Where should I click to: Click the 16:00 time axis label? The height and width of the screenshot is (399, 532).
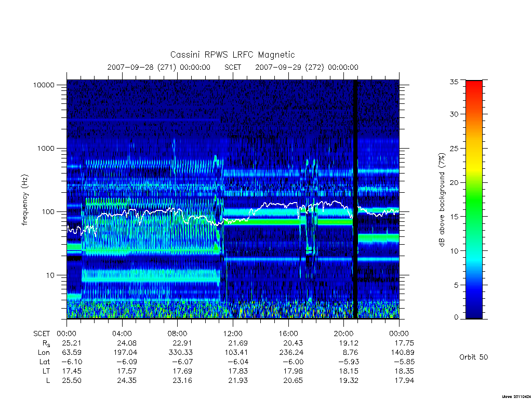coord(288,334)
